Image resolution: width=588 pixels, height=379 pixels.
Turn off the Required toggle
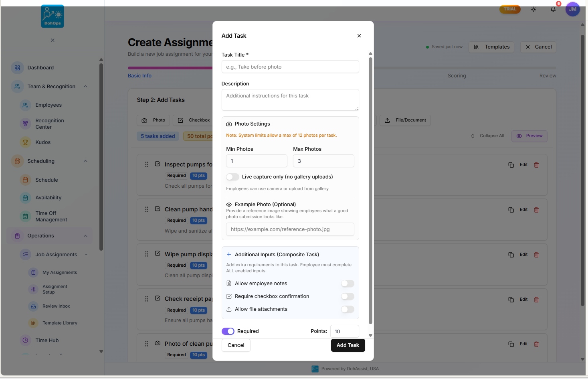click(x=228, y=331)
